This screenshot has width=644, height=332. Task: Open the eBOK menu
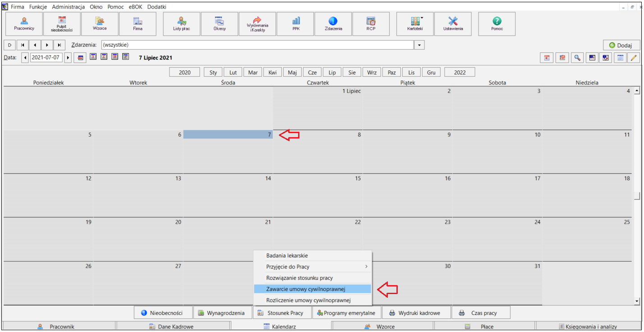[x=135, y=7]
